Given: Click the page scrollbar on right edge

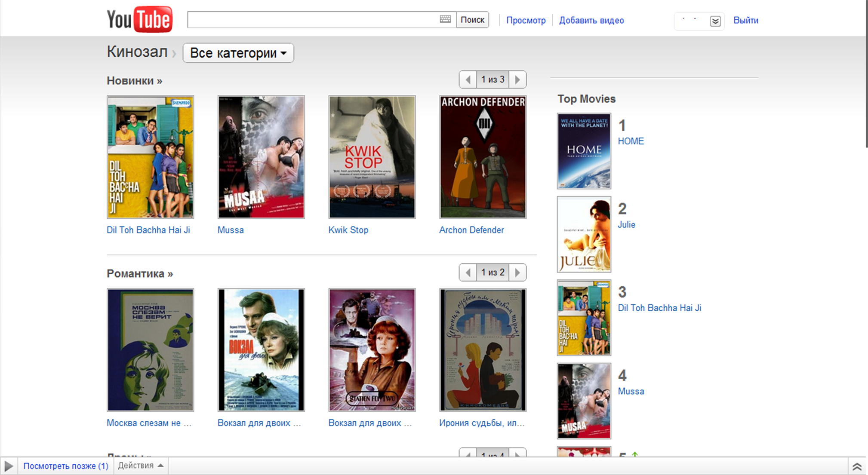Looking at the screenshot, I should coord(866,73).
